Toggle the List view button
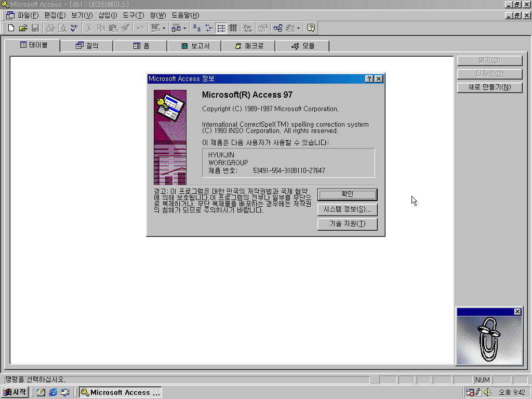This screenshot has height=399, width=532. [221, 28]
